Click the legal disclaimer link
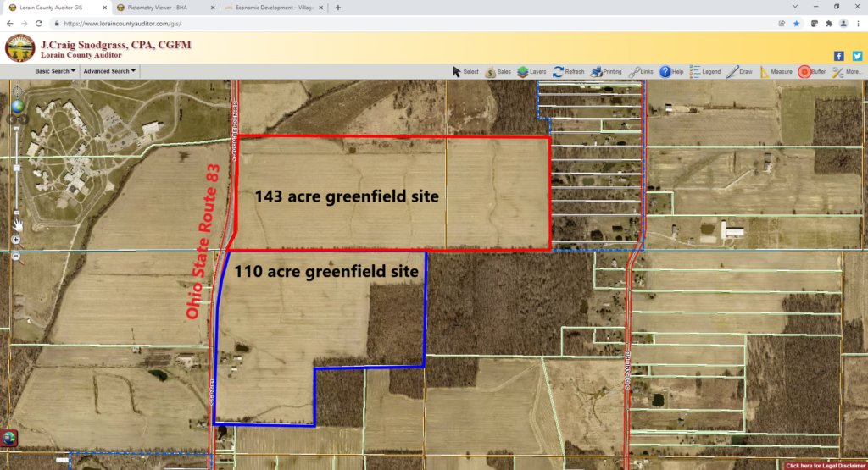868x470 pixels. click(825, 465)
